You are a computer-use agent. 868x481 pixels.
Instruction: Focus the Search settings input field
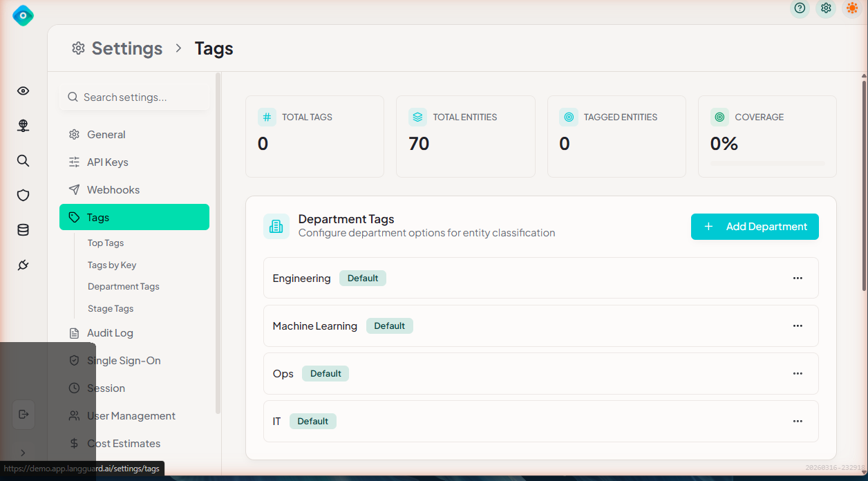142,97
